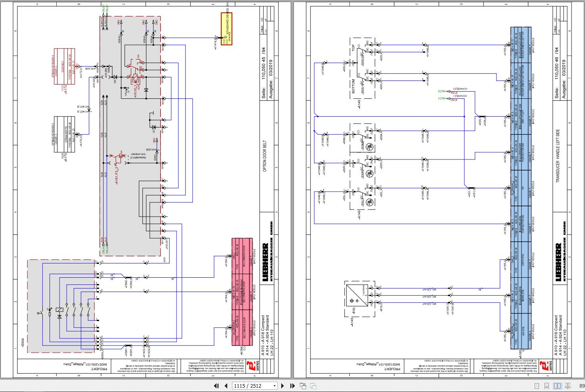This screenshot has width=585, height=392.
Task: Click the previous view navigation icon
Action: [303, 386]
